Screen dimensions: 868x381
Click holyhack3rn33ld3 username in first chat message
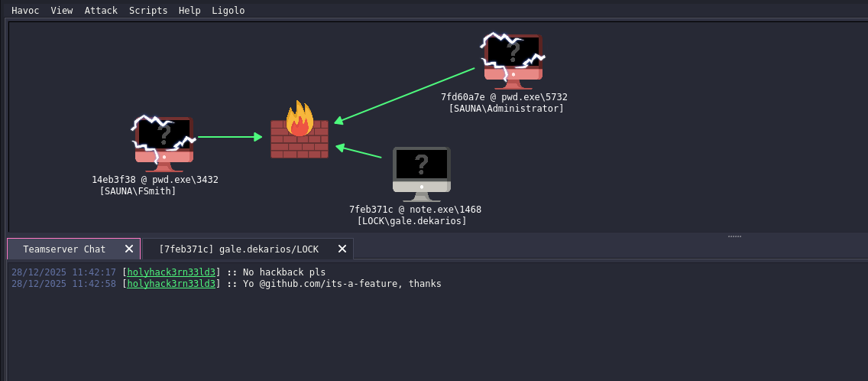[172, 272]
